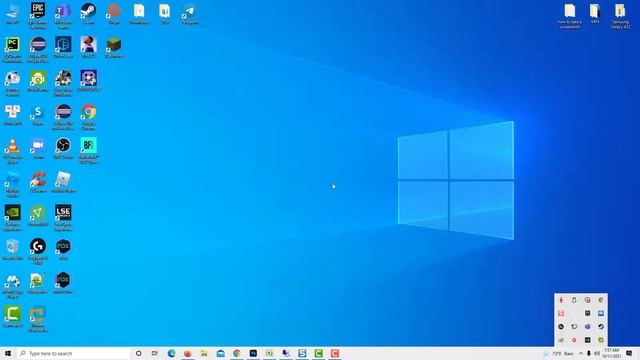This screenshot has width=640, height=360.
Task: Launch Firefox from the taskbar
Action: (188, 353)
